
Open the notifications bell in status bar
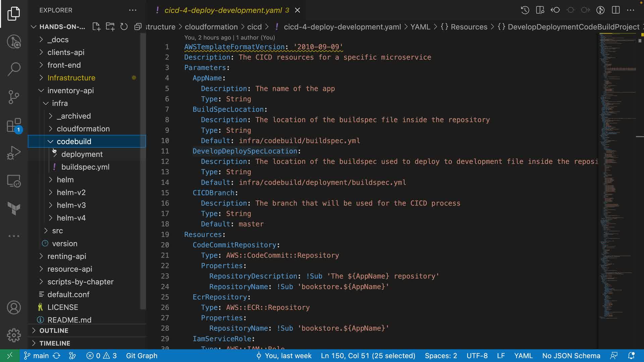coord(631,356)
